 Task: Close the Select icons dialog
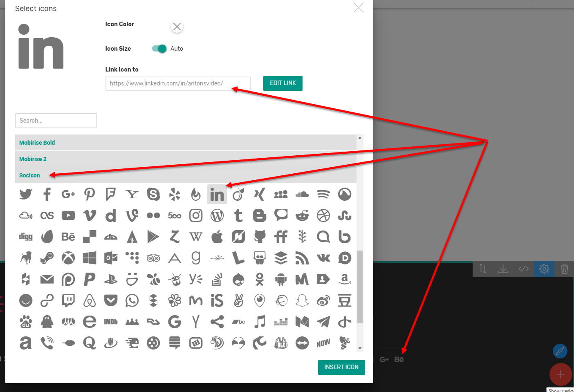[359, 8]
